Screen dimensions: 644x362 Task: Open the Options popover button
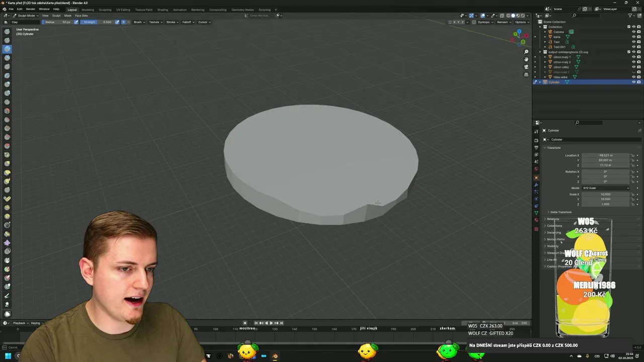(521, 22)
